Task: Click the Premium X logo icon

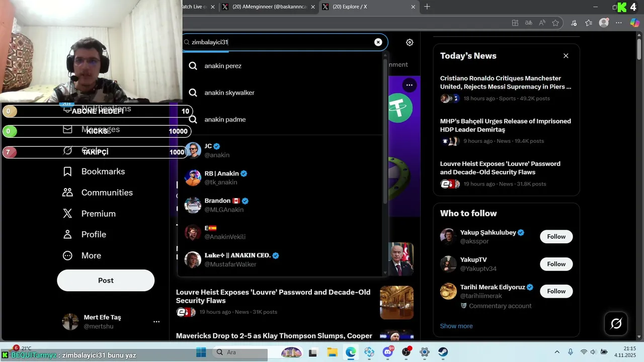Action: (67, 214)
